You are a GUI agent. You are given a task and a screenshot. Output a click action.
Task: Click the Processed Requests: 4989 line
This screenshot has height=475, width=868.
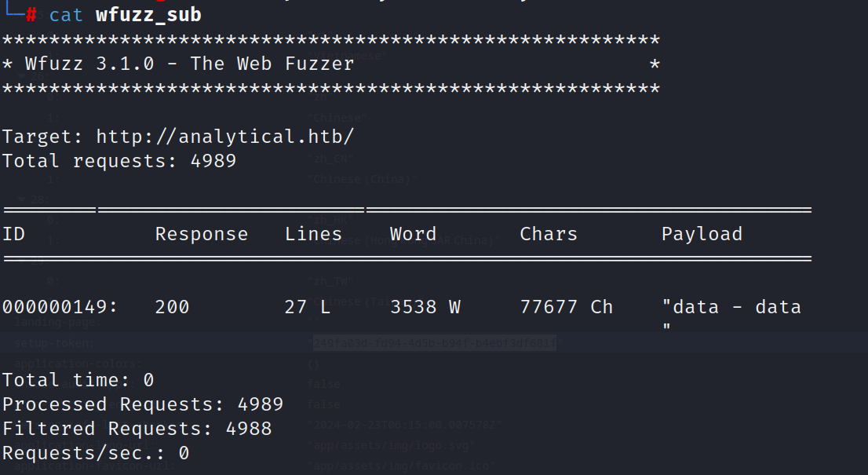(x=142, y=404)
